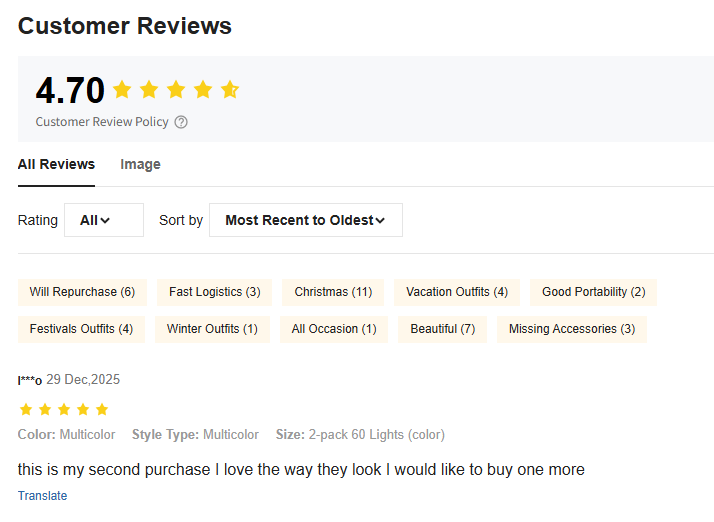Choose the Winter Outfits tag

pos(212,329)
